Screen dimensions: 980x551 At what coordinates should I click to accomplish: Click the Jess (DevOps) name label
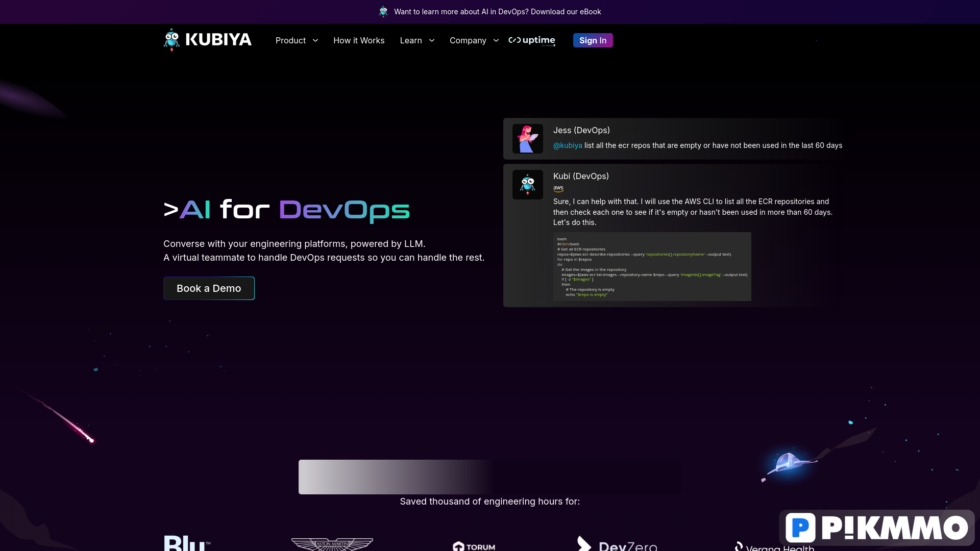click(581, 130)
